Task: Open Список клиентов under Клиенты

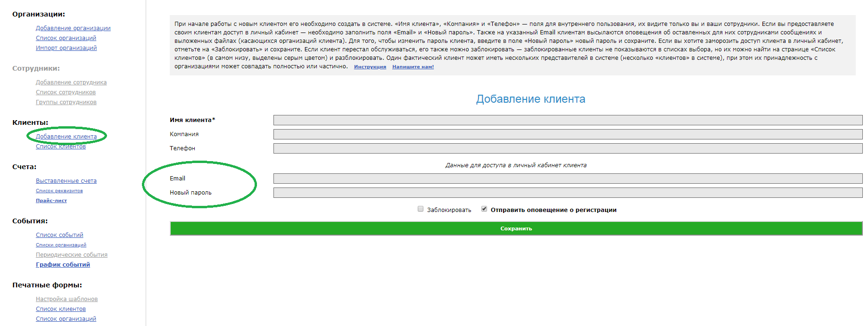Action: pyautogui.click(x=61, y=147)
